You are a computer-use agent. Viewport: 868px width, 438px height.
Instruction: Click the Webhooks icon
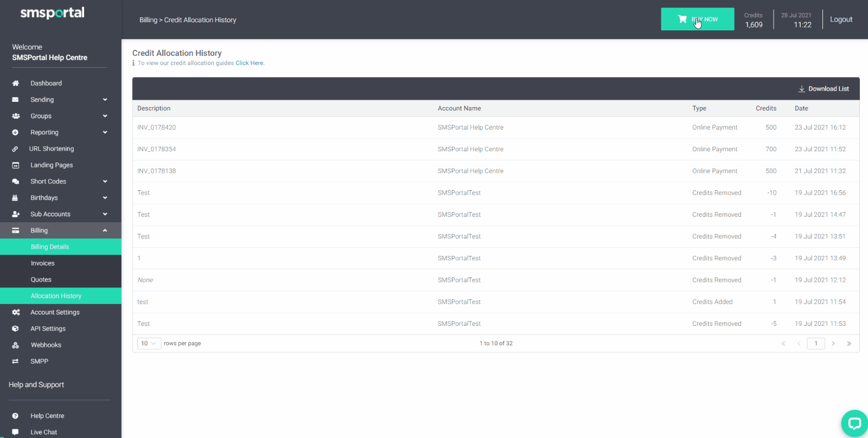tap(15, 345)
